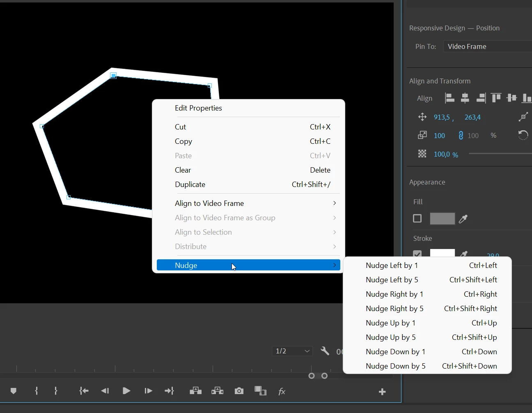Click the Add Marker icon
Viewport: 532px width, 413px height.
click(x=14, y=391)
